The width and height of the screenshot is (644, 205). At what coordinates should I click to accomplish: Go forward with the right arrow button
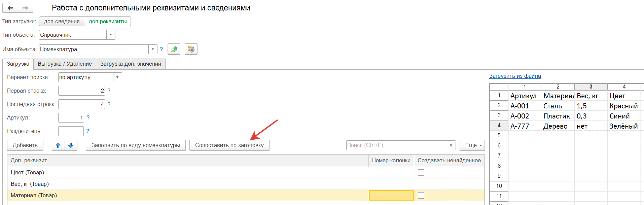26,8
